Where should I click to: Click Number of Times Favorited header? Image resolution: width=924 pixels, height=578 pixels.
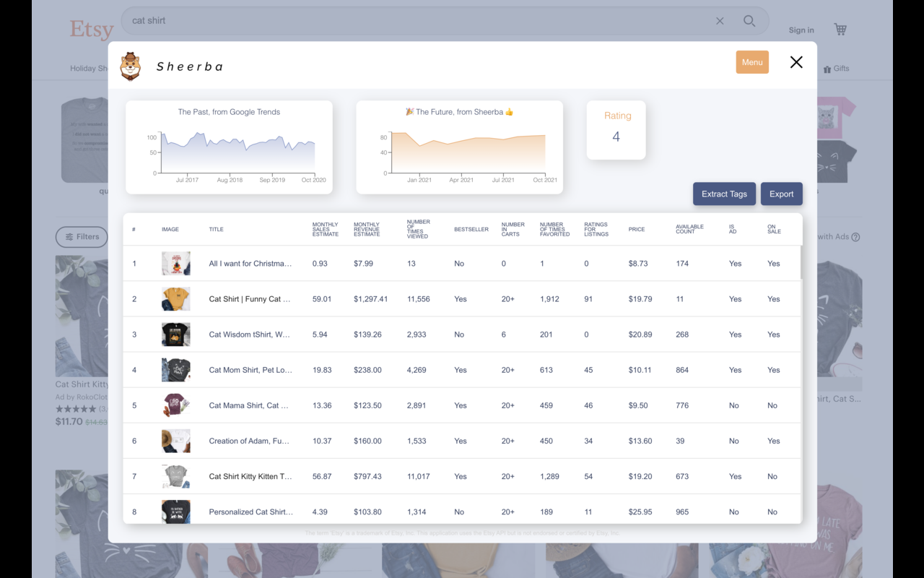555,230
